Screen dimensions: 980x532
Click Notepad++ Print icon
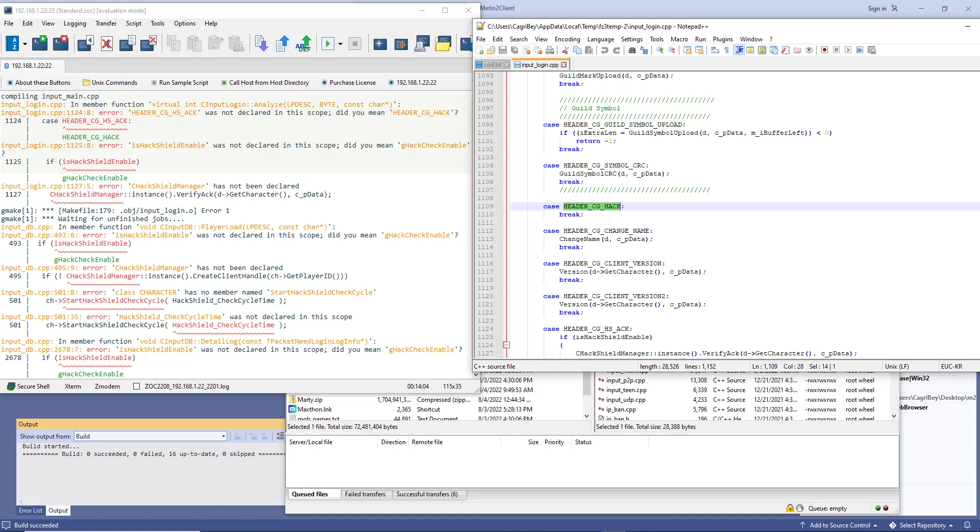pos(550,50)
